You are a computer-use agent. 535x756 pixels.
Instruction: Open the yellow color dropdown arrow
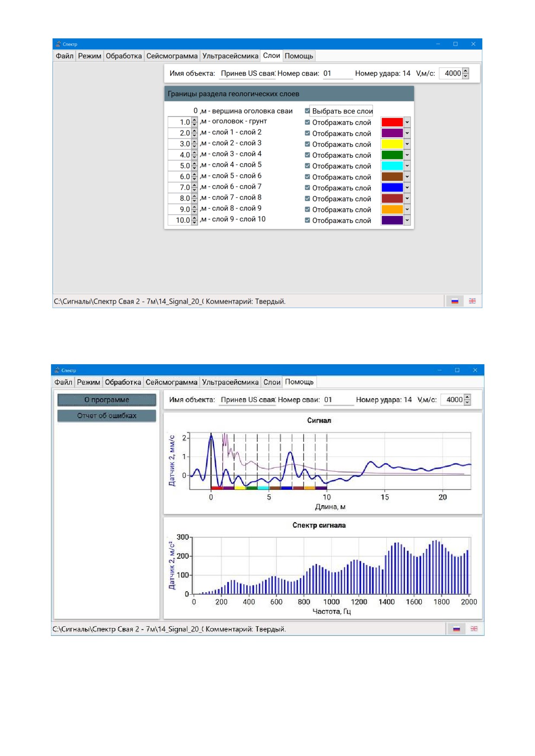click(407, 144)
